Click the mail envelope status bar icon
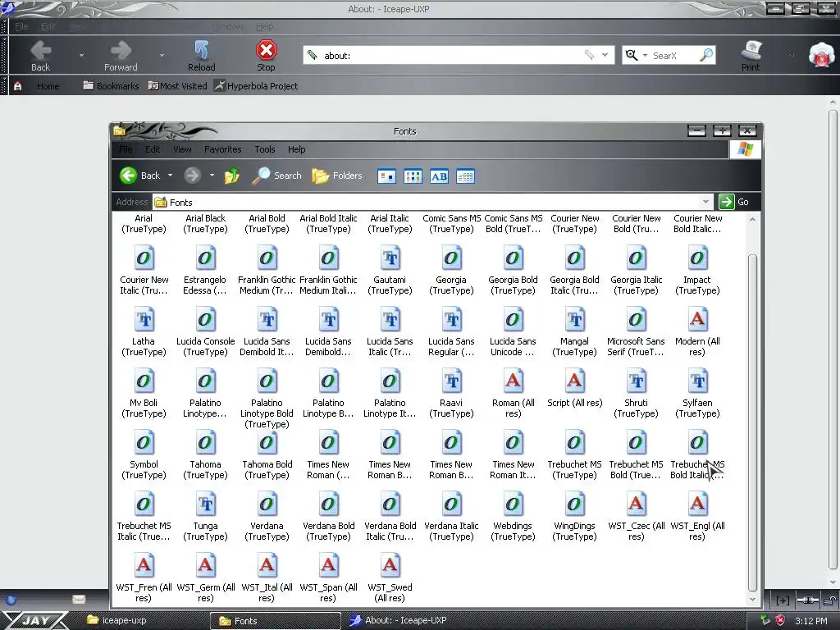 [79, 600]
